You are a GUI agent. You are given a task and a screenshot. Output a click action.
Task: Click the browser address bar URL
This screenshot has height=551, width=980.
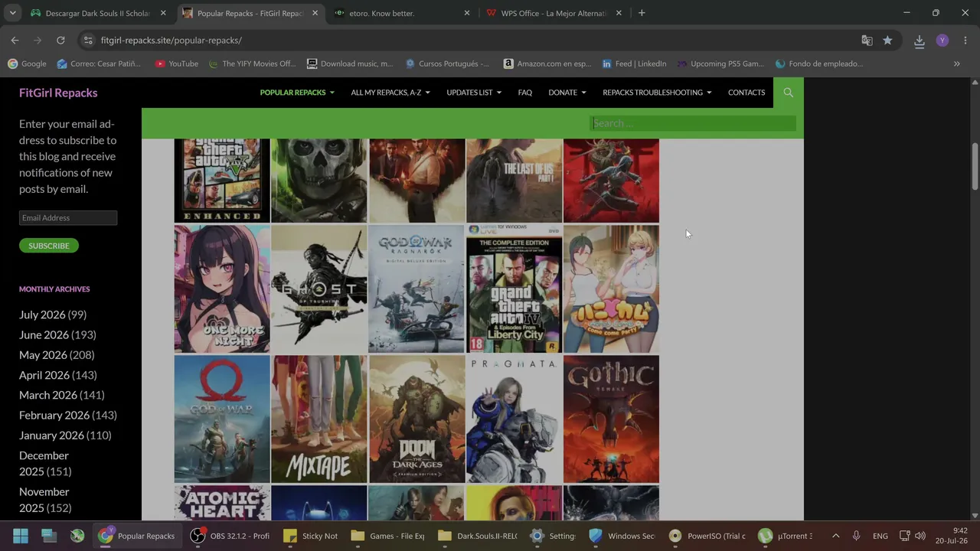tap(171, 40)
